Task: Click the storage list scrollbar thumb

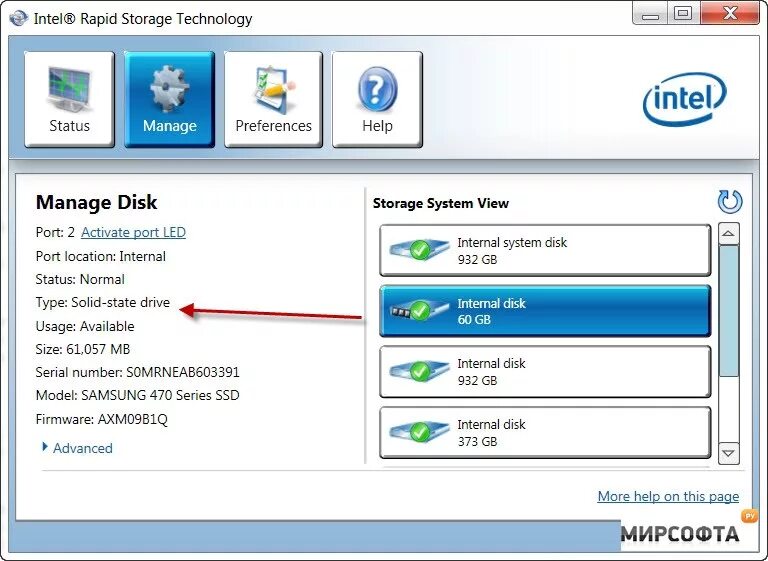Action: 728,311
